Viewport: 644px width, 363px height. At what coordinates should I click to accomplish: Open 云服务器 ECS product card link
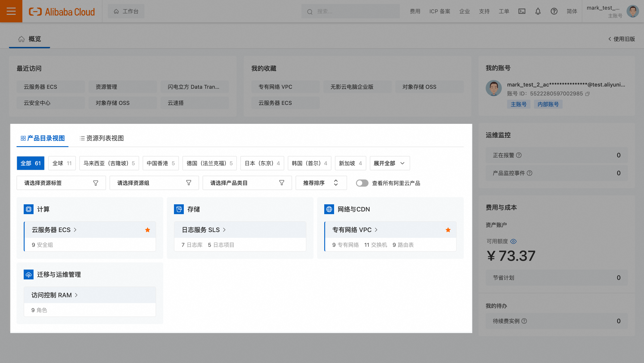click(54, 230)
